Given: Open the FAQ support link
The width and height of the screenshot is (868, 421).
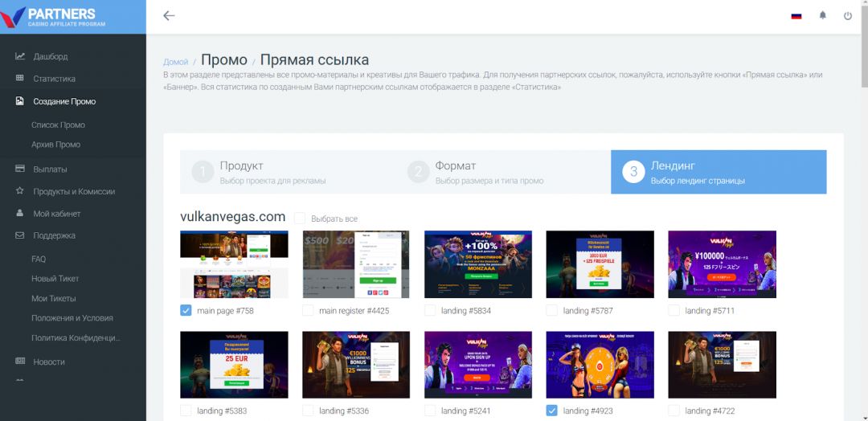Looking at the screenshot, I should 39,259.
